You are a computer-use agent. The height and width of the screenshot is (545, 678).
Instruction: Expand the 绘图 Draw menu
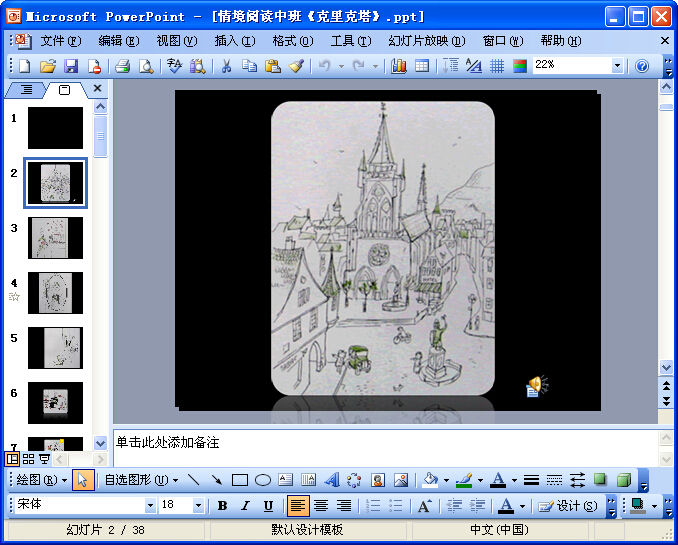tap(42, 480)
